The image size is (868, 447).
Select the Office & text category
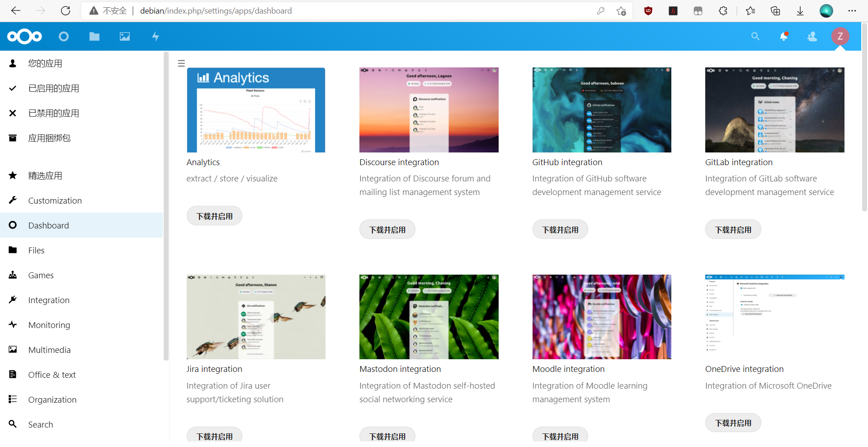tap(81, 375)
